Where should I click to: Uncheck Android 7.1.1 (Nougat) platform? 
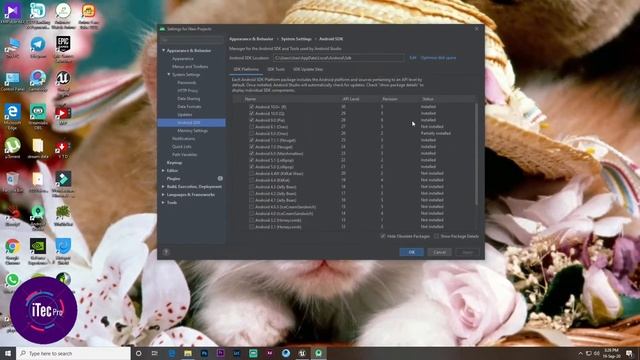coord(251,140)
